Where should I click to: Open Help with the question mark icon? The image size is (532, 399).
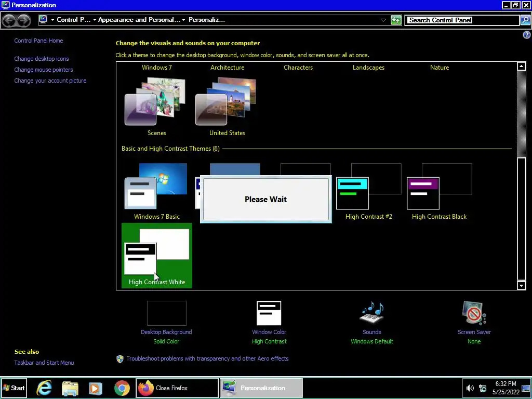coord(526,35)
